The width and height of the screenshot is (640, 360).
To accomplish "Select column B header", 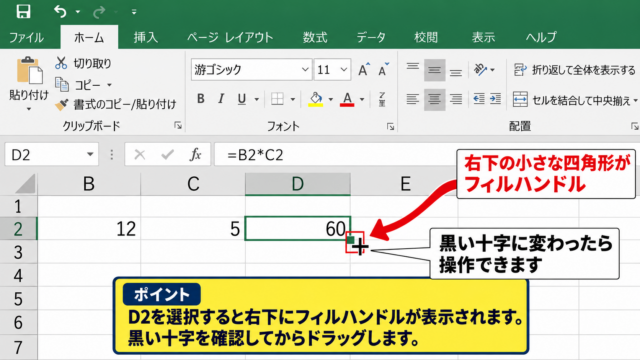I will [89, 184].
